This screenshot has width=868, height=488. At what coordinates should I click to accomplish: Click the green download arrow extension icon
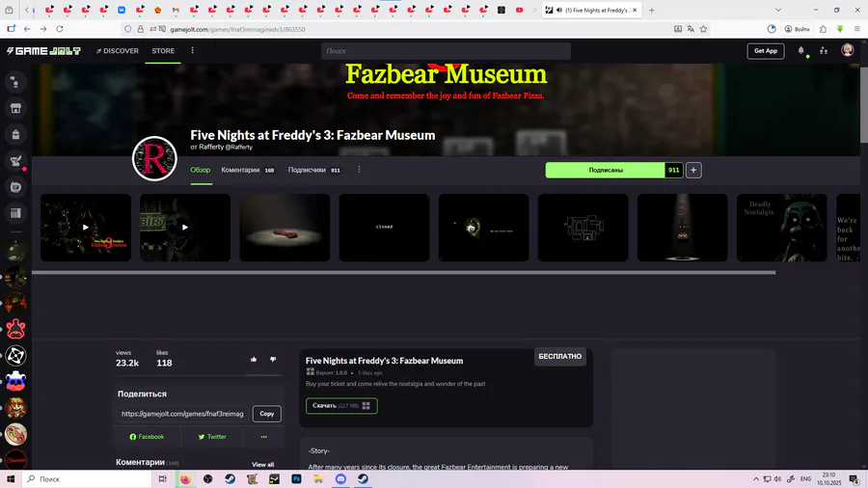840,29
